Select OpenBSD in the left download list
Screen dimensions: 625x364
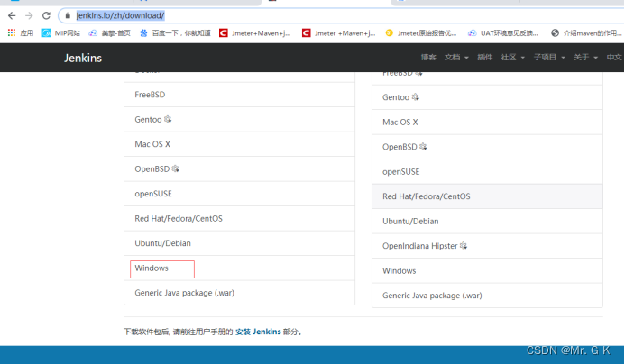(239, 168)
